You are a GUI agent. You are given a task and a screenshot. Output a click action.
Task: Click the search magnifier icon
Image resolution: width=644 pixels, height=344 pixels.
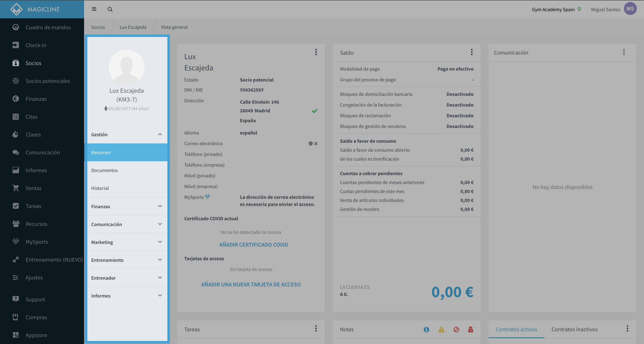click(x=110, y=9)
